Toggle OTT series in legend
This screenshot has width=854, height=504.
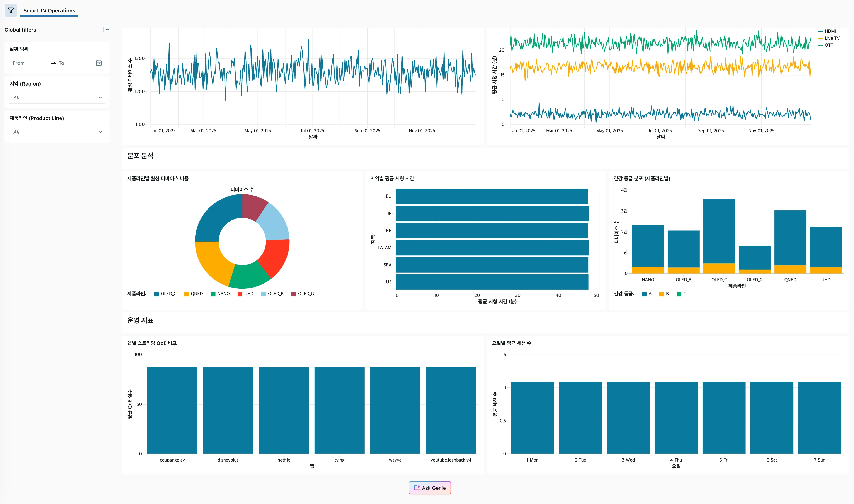click(x=825, y=45)
